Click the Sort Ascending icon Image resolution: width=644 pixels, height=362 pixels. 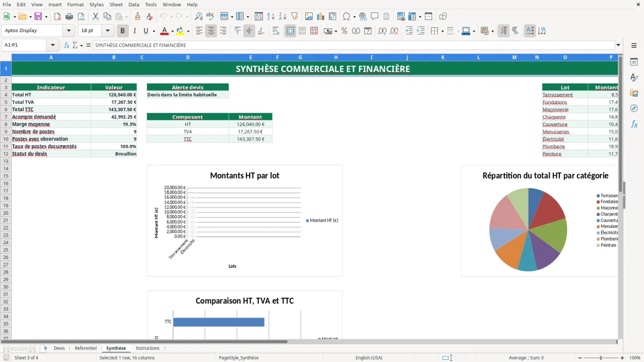270,17
